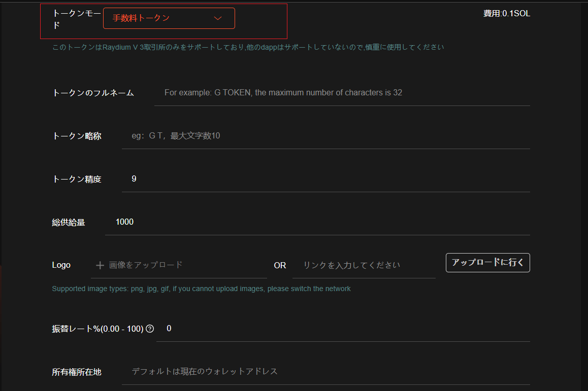The height and width of the screenshot is (391, 588).
Task: Click the 費用:0.1SOL fee text
Action: click(x=506, y=14)
